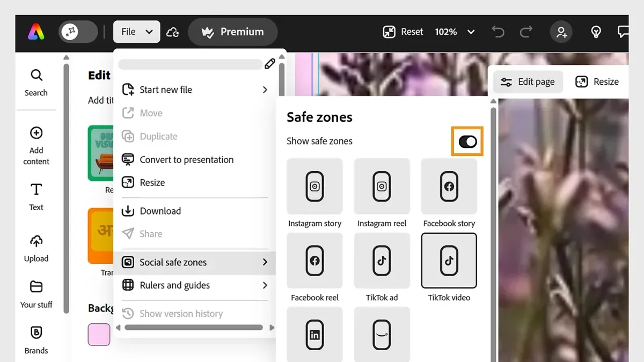Choose Download in the File menu
The height and width of the screenshot is (362, 644).
click(x=195, y=211)
